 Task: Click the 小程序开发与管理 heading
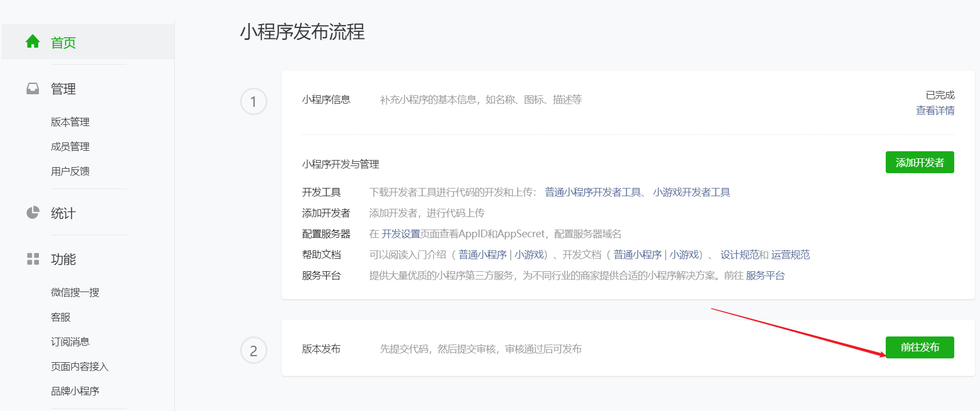[340, 164]
